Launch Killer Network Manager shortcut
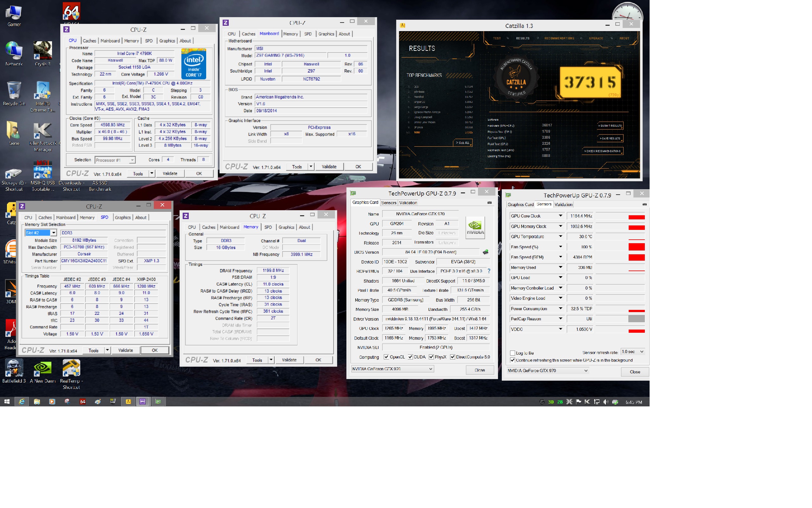Screen dimensions: 812x508 click(x=43, y=136)
